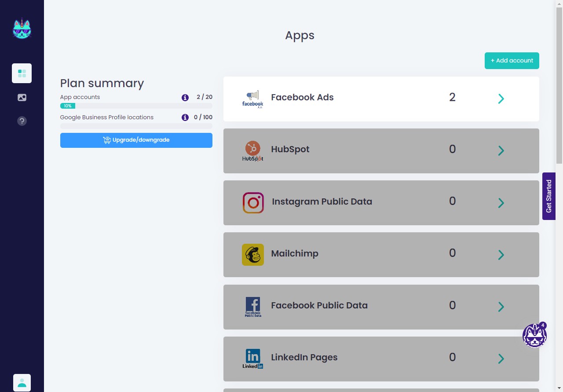The height and width of the screenshot is (392, 563).
Task: Click info icon for Google Business Profile locations
Action: [185, 117]
